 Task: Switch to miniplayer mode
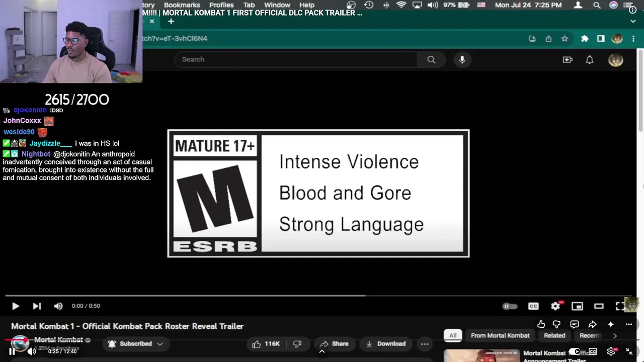(x=577, y=306)
